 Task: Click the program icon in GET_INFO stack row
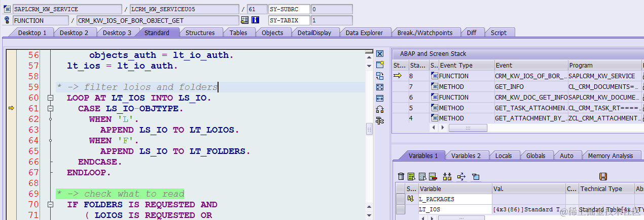point(435,86)
